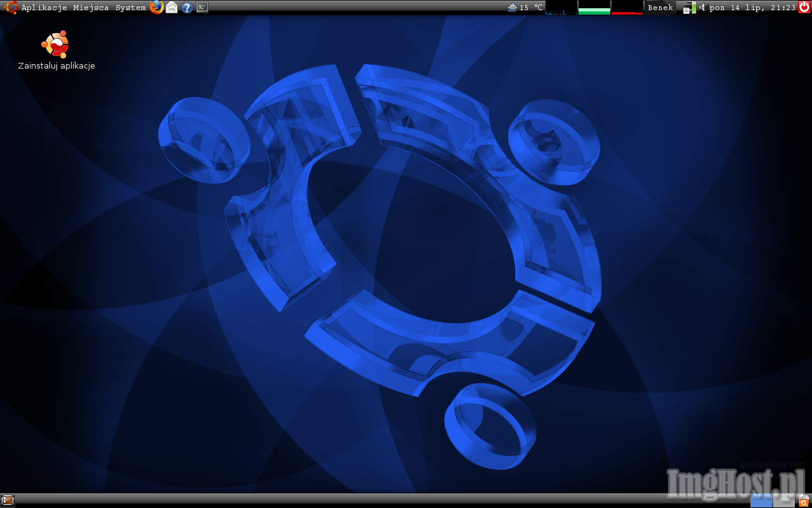Click the show desktop button in bottom panel
Image resolution: width=812 pixels, height=508 pixels.
[8, 500]
